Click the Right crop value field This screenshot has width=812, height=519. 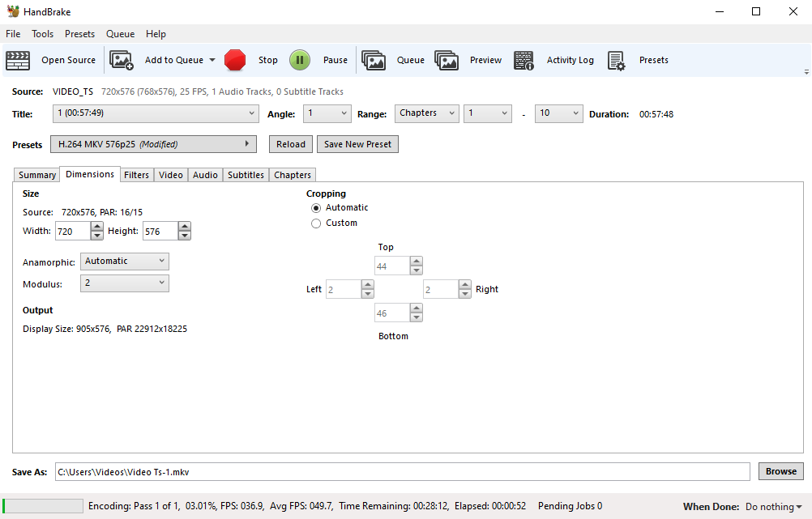tap(441, 290)
